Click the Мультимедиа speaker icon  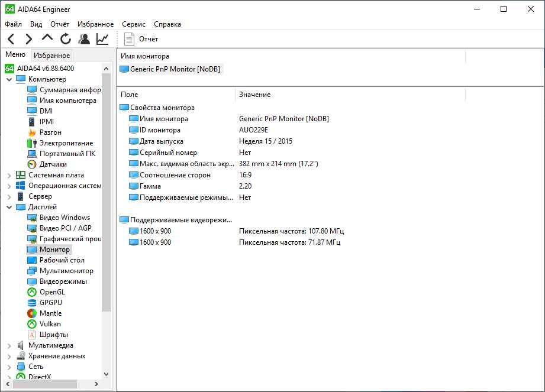click(21, 345)
